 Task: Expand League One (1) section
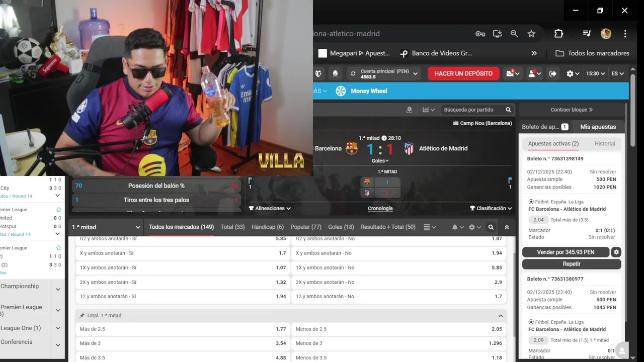coord(58,328)
